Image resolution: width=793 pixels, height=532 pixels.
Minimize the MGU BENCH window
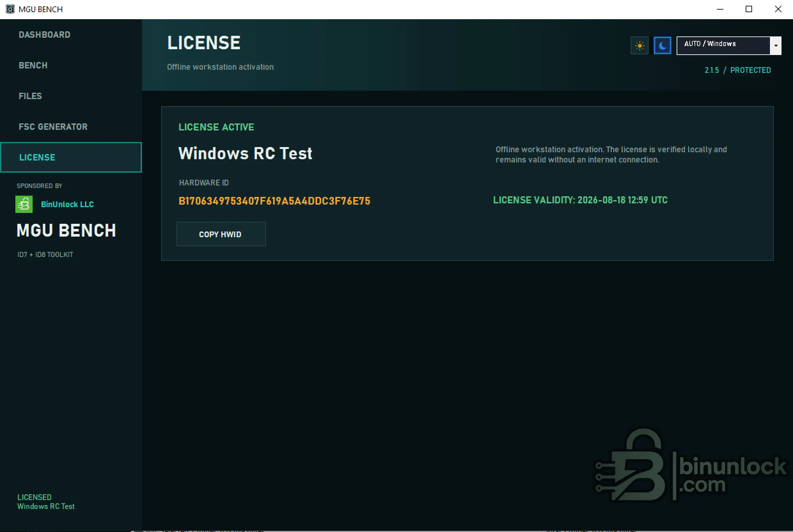(720, 9)
